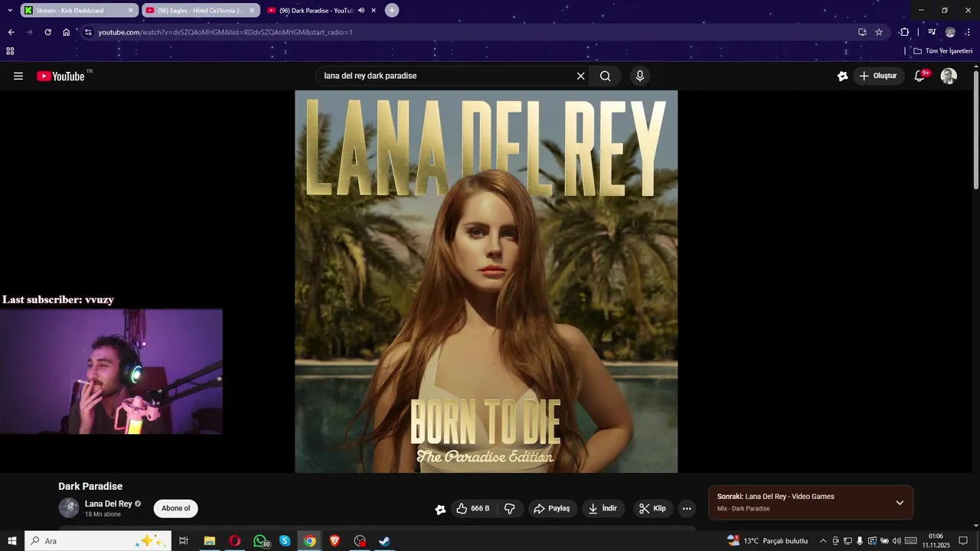The height and width of the screenshot is (551, 980).
Task: Mute the Dark Paradise tab audio icon
Action: (x=361, y=10)
